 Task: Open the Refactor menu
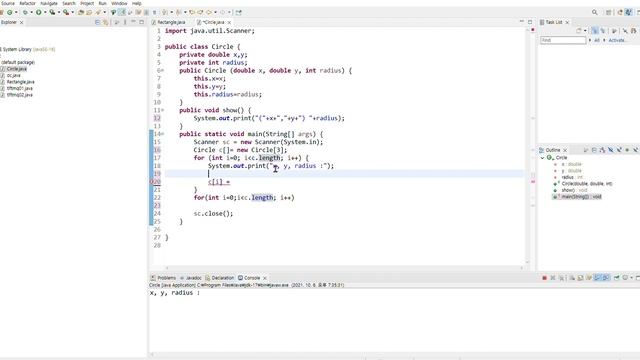tap(27, 3)
